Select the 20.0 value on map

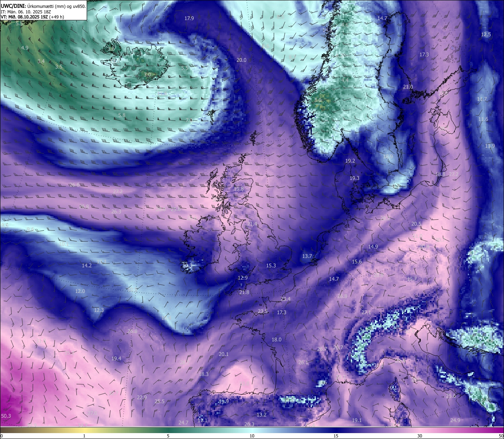pos(241,60)
